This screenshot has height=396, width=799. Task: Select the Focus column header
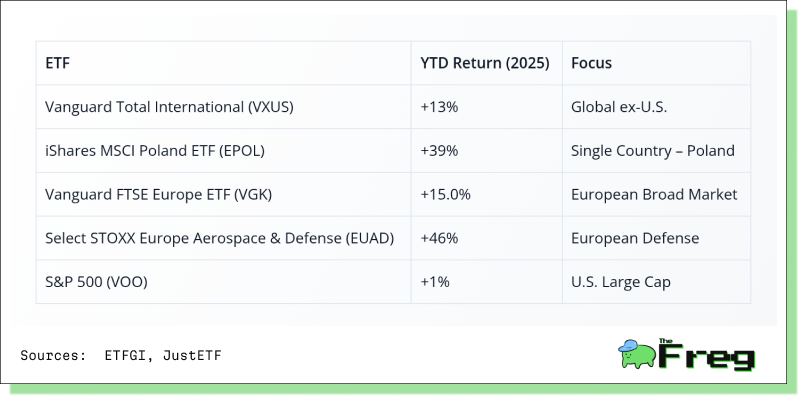pyautogui.click(x=656, y=63)
